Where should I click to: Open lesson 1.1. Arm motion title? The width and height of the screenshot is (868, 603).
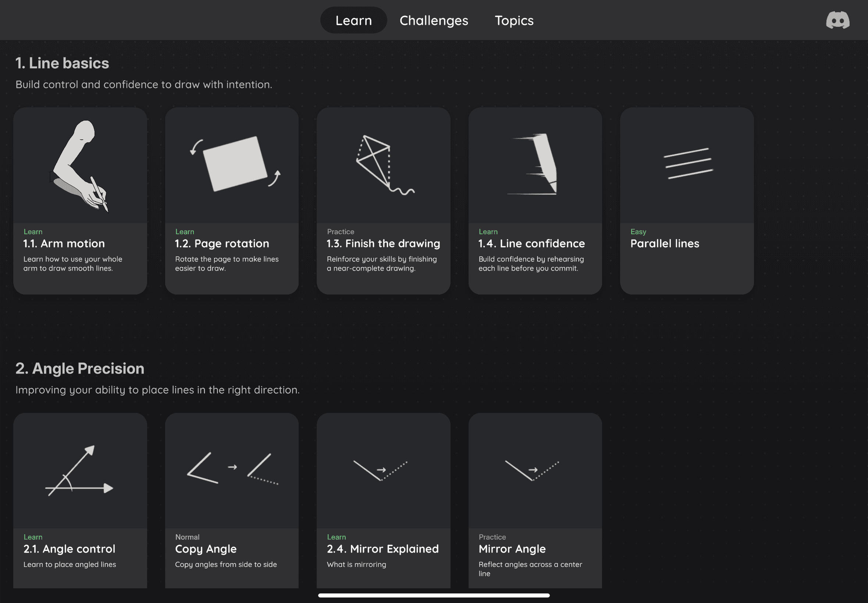click(x=64, y=243)
